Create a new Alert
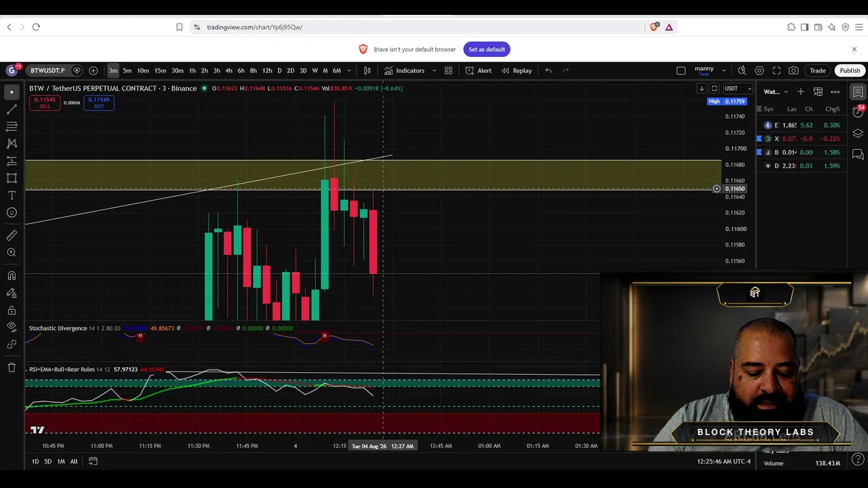The width and height of the screenshot is (868, 488). coord(479,70)
